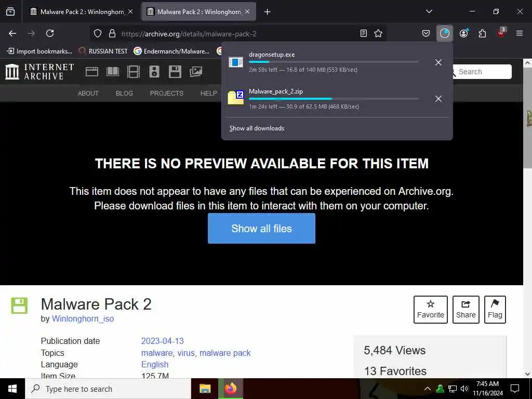The width and height of the screenshot is (532, 399).
Task: Open the ABOUT menu item
Action: coord(88,94)
